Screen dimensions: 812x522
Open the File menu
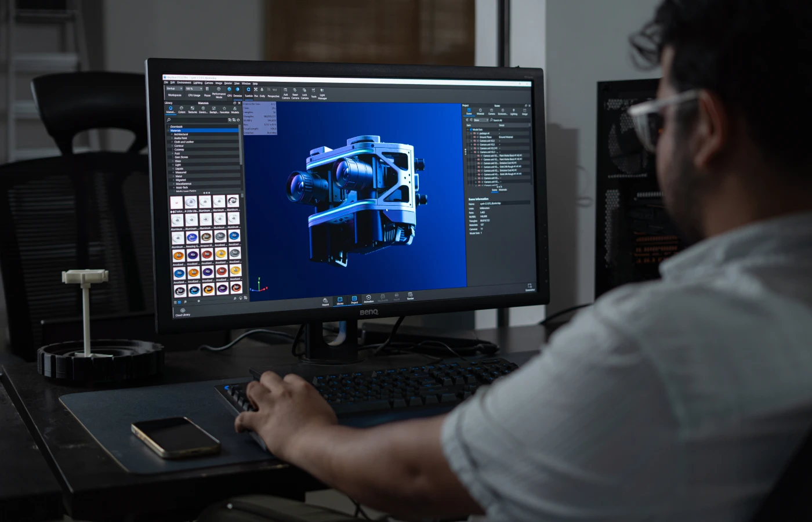166,82
